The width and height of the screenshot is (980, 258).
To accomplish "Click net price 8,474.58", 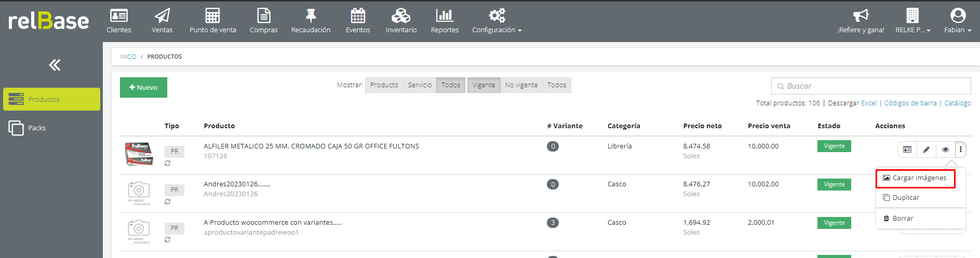I will (696, 146).
